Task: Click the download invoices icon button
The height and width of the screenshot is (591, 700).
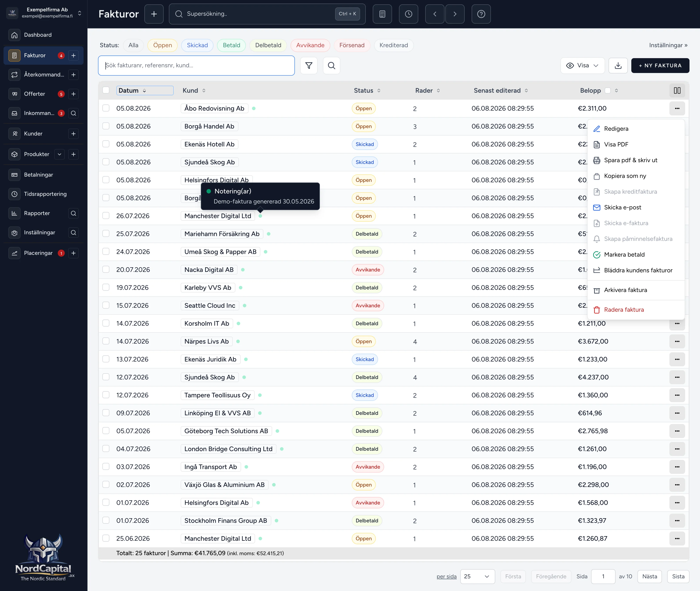Action: coord(618,66)
